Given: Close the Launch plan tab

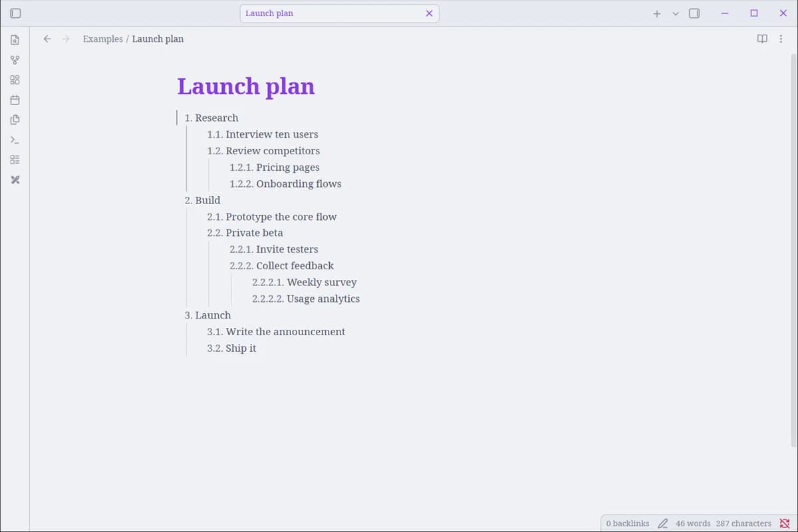Looking at the screenshot, I should click(429, 13).
